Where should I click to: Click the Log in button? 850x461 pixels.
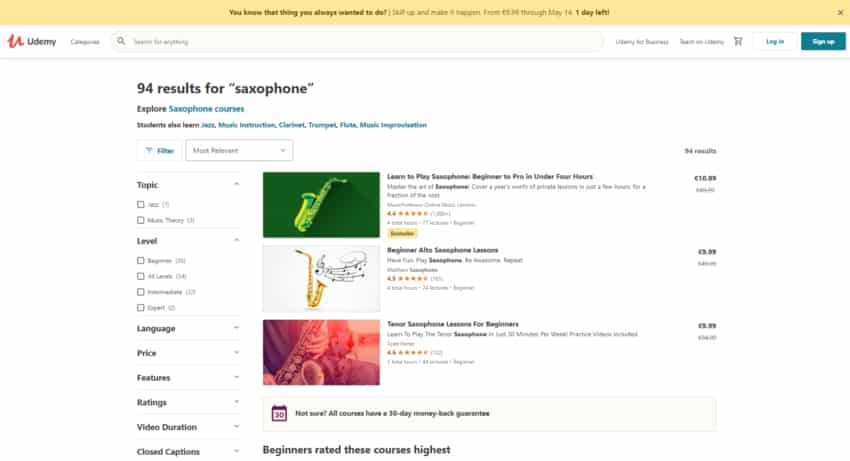[775, 41]
